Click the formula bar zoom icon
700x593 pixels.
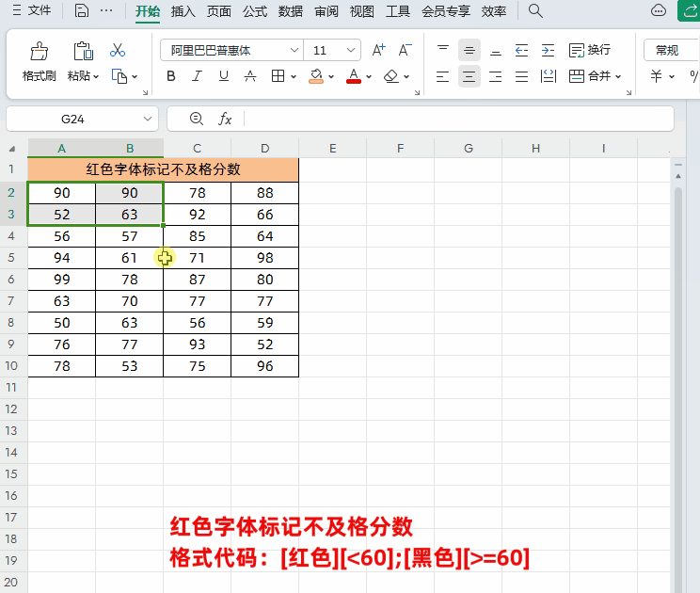[x=197, y=119]
